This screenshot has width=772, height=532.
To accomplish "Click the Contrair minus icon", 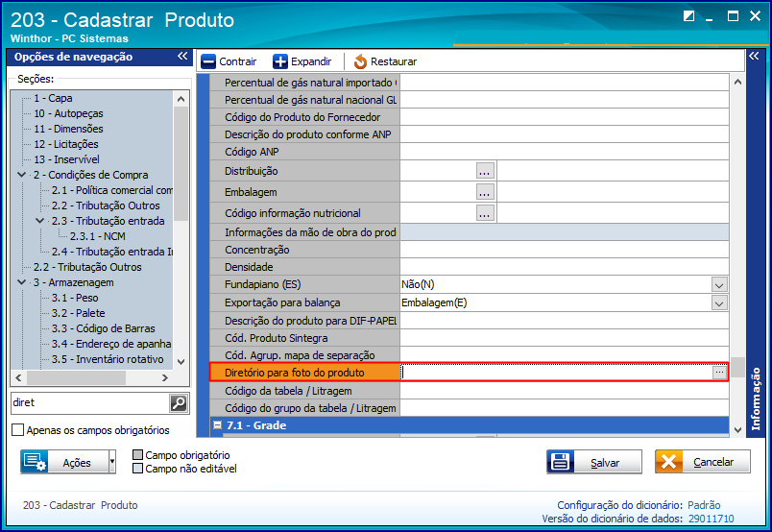I will [208, 61].
